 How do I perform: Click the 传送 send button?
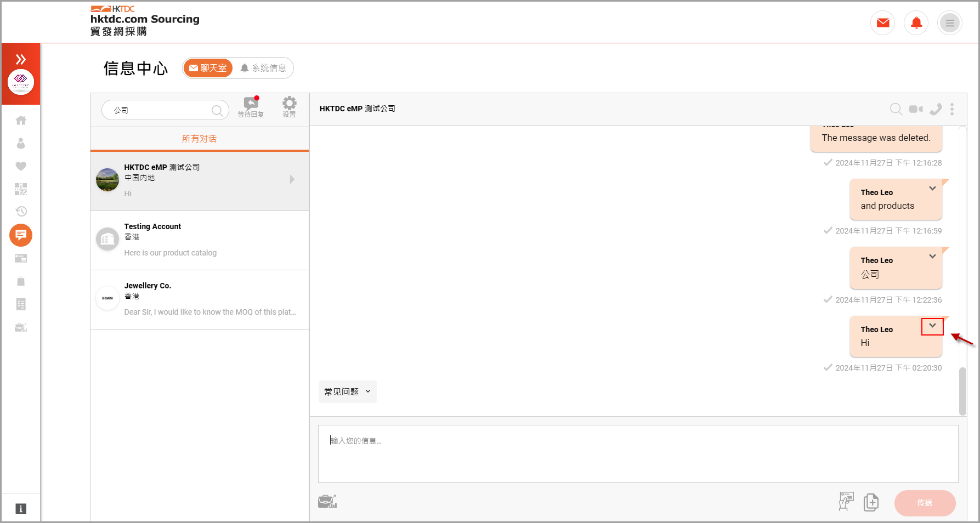pos(925,503)
